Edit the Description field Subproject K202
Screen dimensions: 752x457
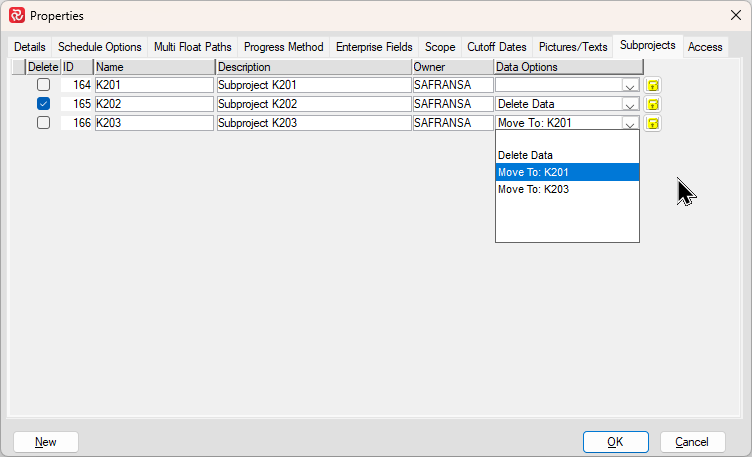click(314, 104)
